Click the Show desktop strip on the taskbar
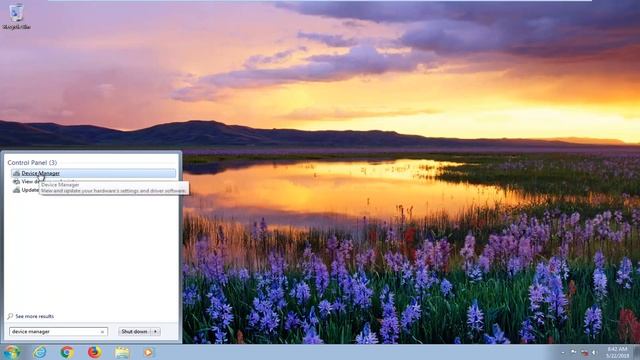Screen dimensions: 640x360 [x=637, y=352]
